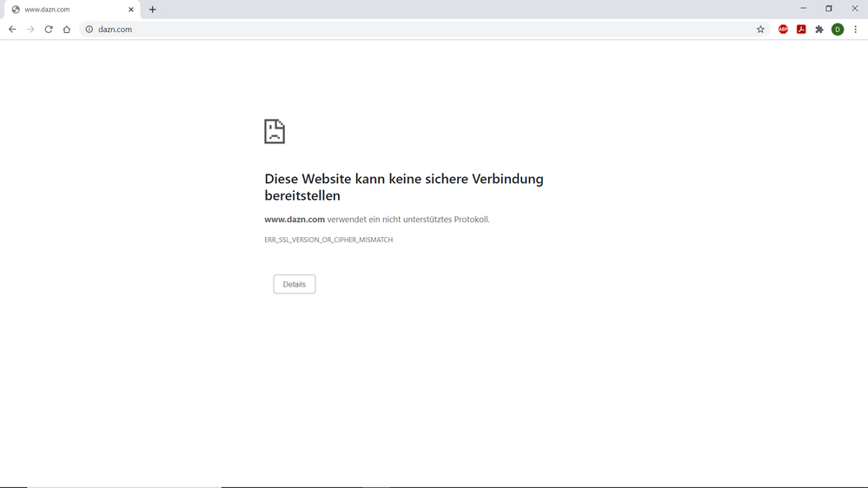Open the browser home page
Viewport: 868px width, 488px height.
(x=66, y=30)
